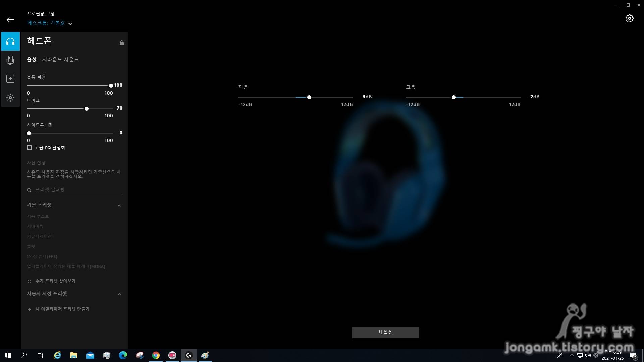Open the headphone settings sidebar icon
This screenshot has height=362, width=644.
[x=10, y=41]
